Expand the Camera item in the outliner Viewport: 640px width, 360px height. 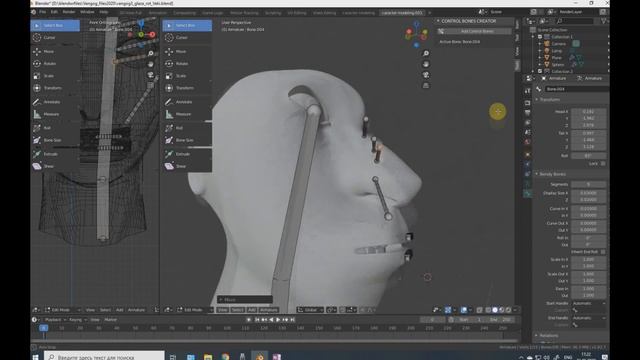[540, 44]
